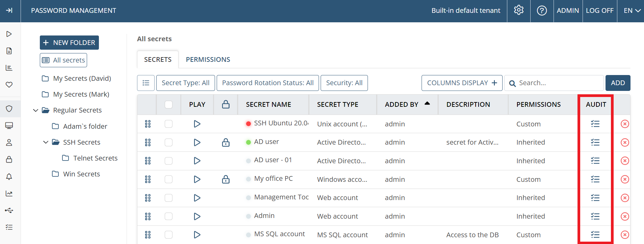Select the MS SQL account row checkbox
The image size is (644, 244).
(168, 235)
